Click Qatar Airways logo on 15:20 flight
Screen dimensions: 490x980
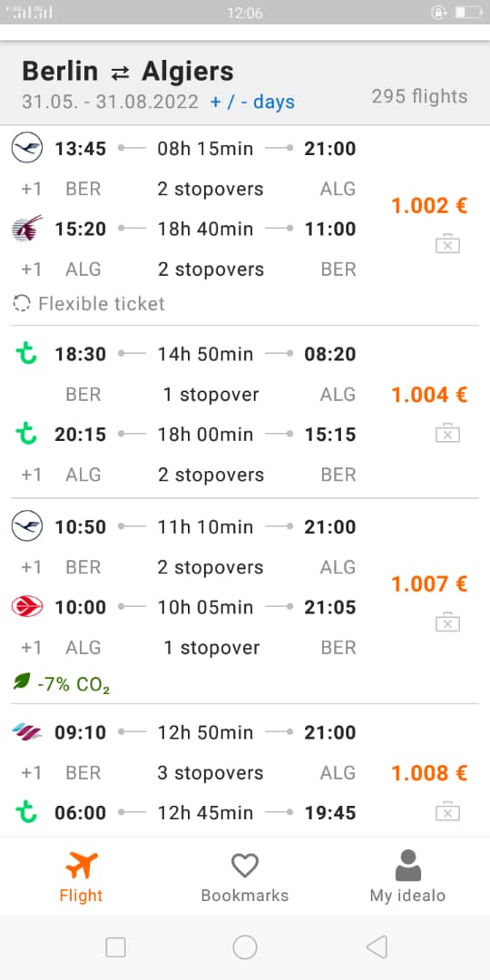pyautogui.click(x=27, y=229)
